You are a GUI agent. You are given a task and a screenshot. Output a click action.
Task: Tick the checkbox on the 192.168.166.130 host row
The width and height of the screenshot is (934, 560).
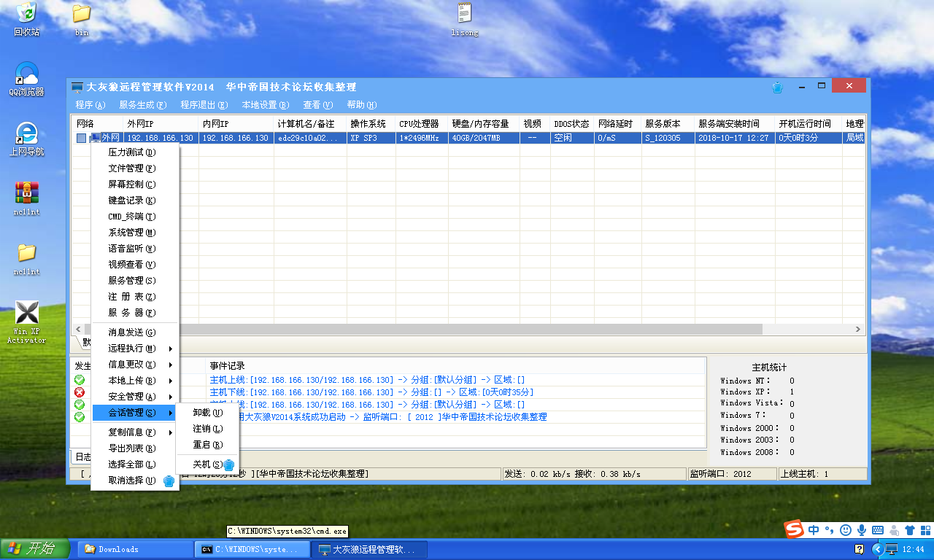pos(81,138)
